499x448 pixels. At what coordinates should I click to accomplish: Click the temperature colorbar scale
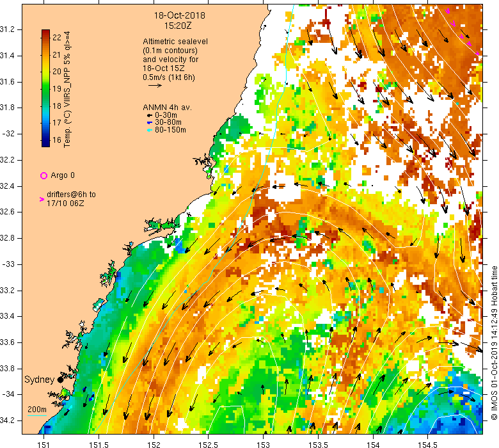45,88
